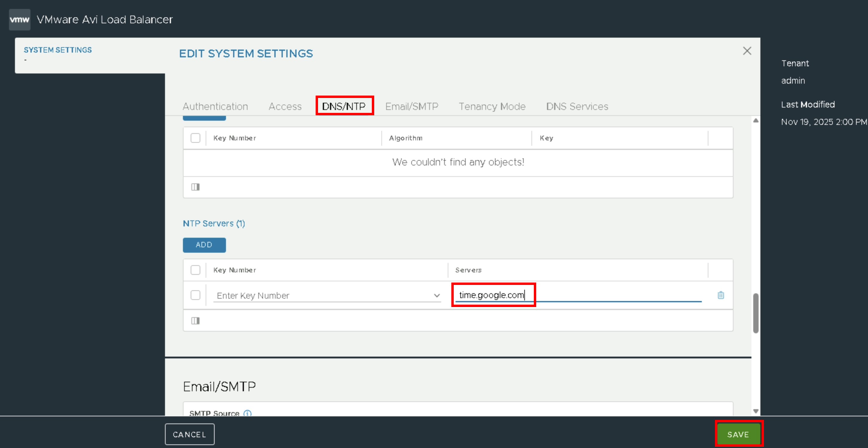The width and height of the screenshot is (868, 448).
Task: Click the admin tenant value
Action: point(793,81)
